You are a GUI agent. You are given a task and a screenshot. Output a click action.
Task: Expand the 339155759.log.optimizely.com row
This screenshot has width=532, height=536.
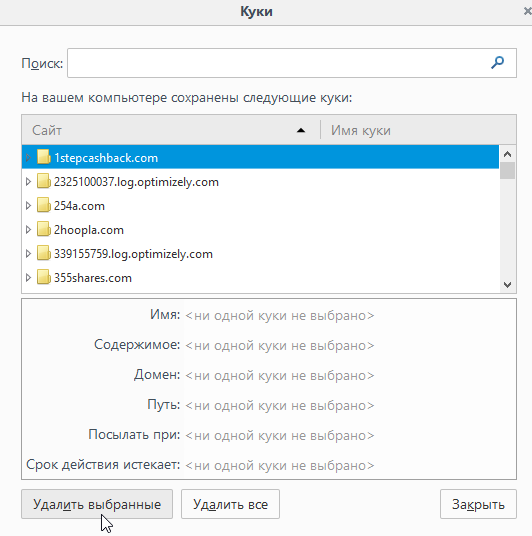[x=28, y=253]
